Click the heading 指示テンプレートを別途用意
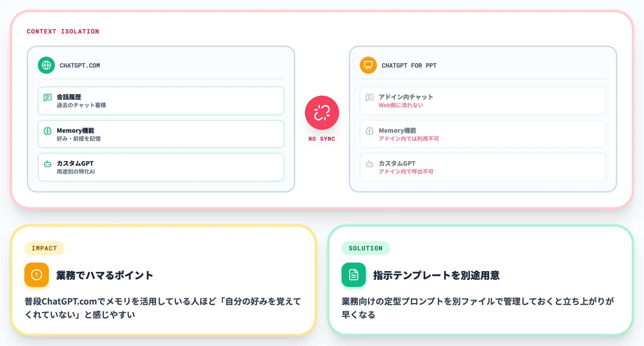 [436, 275]
